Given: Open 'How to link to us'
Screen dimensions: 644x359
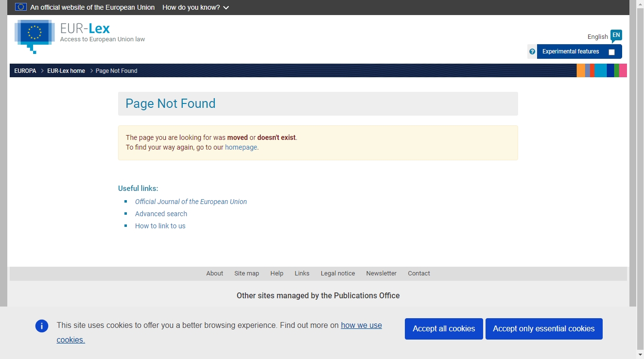Looking at the screenshot, I should click(160, 226).
